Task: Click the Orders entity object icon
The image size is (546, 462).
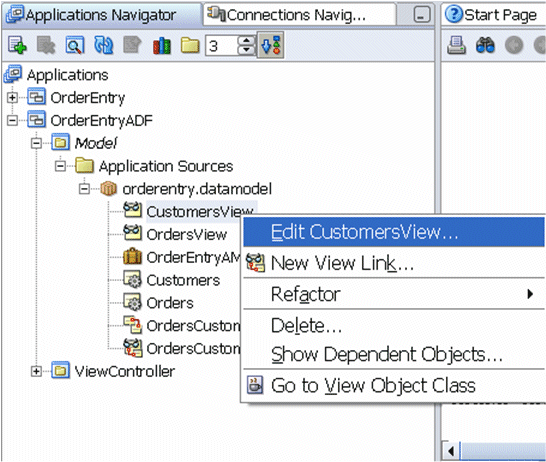Action: coord(132,302)
